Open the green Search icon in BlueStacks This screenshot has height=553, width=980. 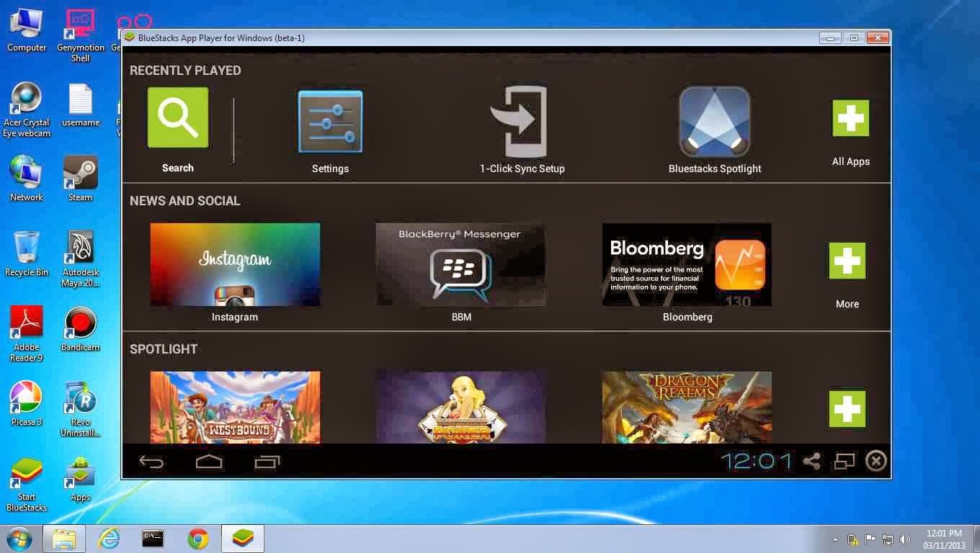point(178,117)
